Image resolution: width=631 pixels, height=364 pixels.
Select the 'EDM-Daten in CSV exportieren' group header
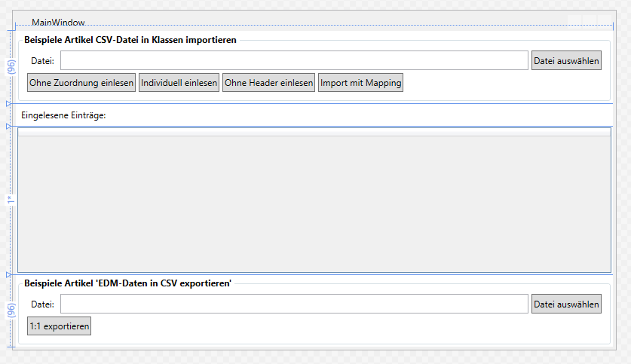[x=128, y=283]
